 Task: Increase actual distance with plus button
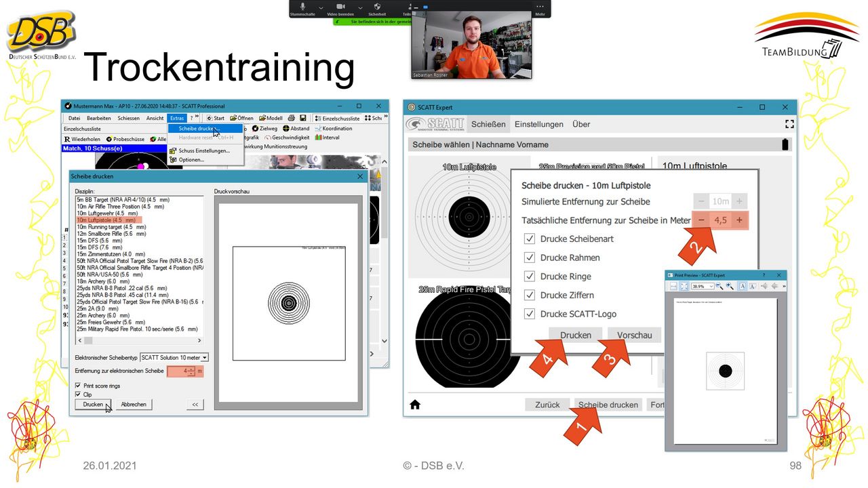coord(739,220)
